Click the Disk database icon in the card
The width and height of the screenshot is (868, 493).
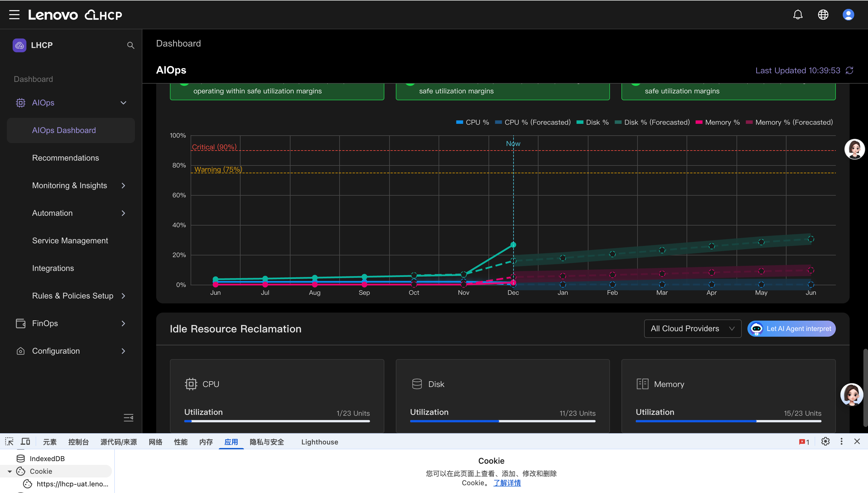417,384
